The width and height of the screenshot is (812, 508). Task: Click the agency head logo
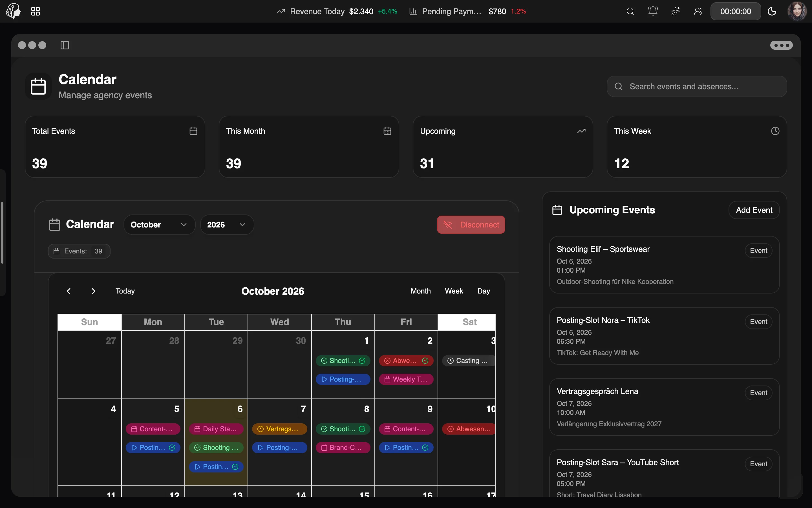click(x=14, y=11)
